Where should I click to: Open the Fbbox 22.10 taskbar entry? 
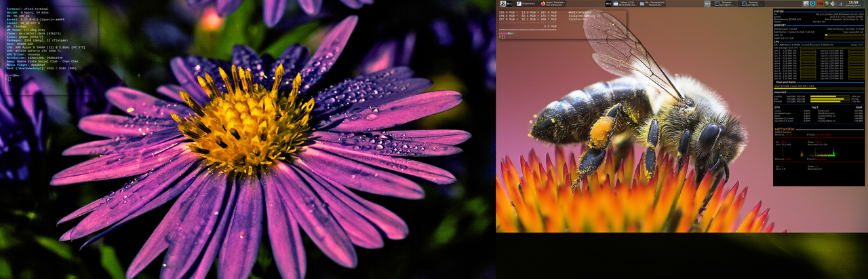tap(627, 3)
